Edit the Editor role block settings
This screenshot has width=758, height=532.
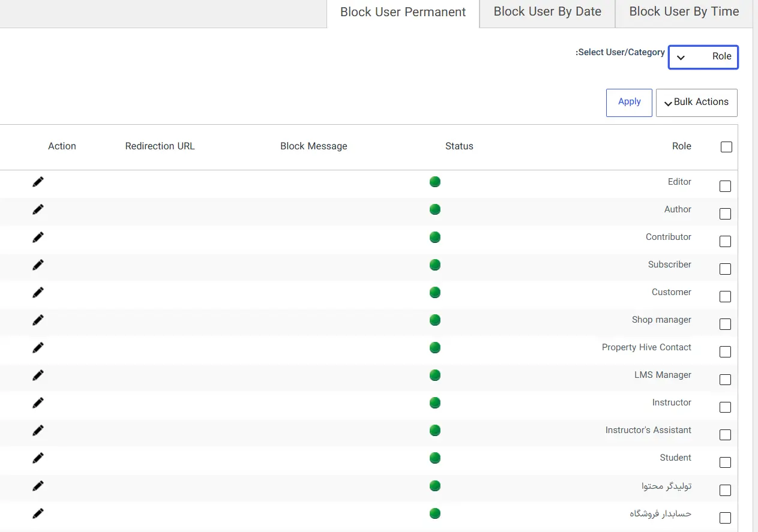point(38,182)
